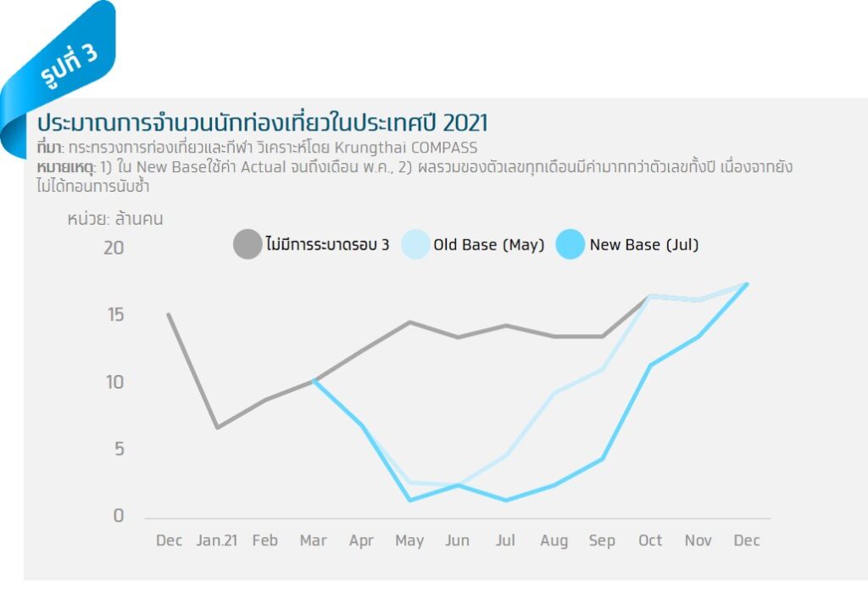868x593 pixels.
Task: Select the "Old Base (May)" legend label
Action: [488, 245]
